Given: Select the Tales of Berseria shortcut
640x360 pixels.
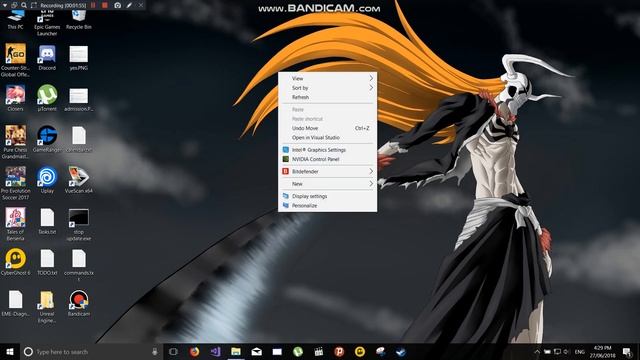Looking at the screenshot, I should (x=16, y=224).
